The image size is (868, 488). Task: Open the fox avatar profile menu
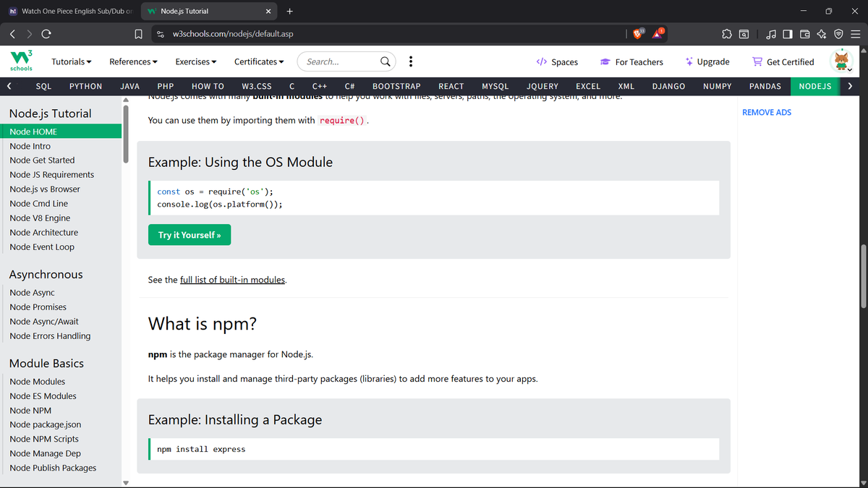(x=843, y=61)
